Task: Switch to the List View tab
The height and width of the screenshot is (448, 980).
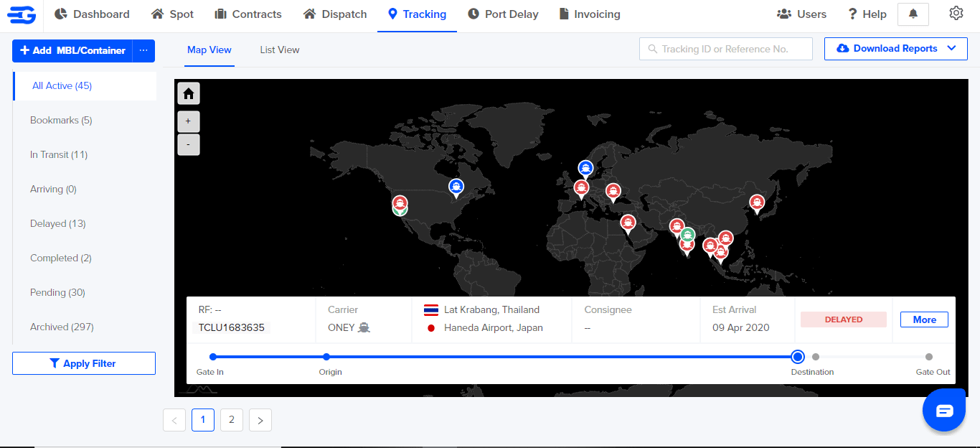Action: tap(279, 50)
